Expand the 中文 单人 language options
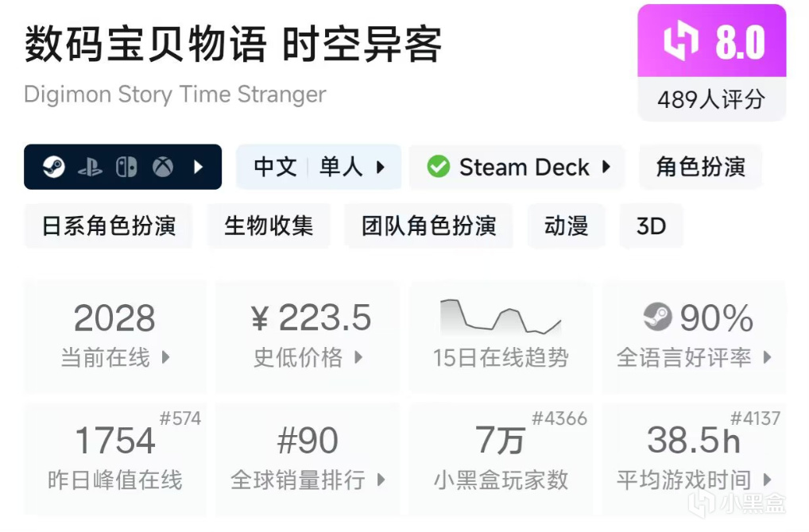 pyautogui.click(x=319, y=168)
